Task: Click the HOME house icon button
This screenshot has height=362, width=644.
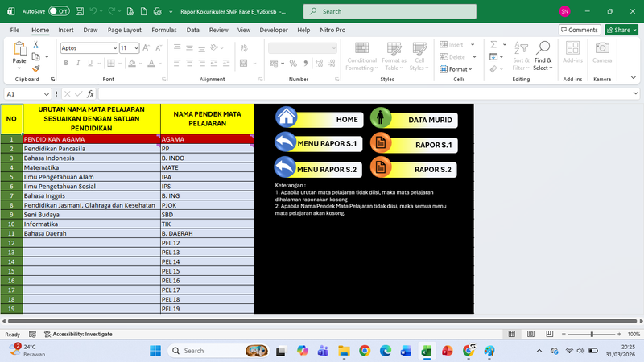Action: click(x=287, y=117)
